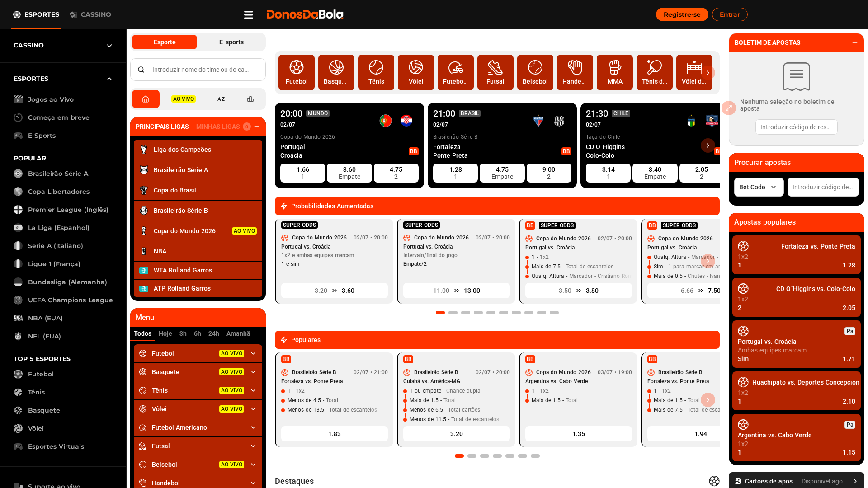Open the statistics chart icon
Screen dimensions: 868x488
pos(250,99)
